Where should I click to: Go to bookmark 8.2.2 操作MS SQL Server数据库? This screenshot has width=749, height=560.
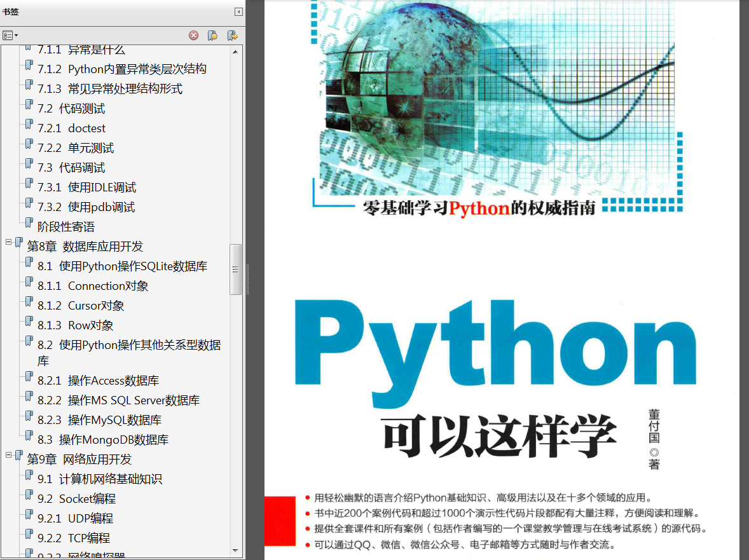(118, 400)
